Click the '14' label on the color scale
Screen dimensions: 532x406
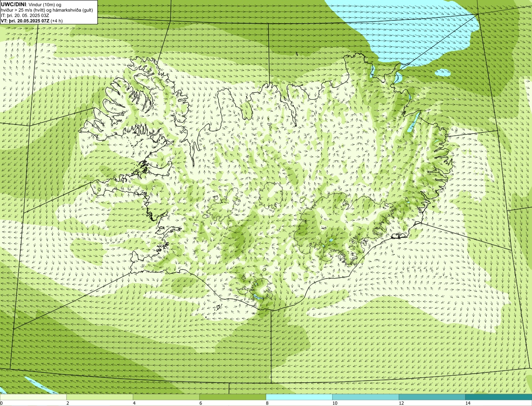[x=468, y=403]
